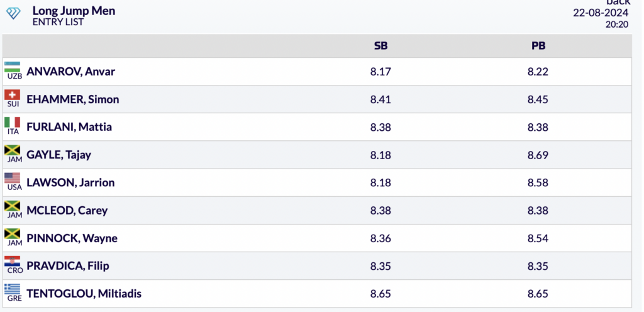The image size is (644, 312).
Task: Click the Uzbekistan flag beside Anvarov
Action: point(13,67)
